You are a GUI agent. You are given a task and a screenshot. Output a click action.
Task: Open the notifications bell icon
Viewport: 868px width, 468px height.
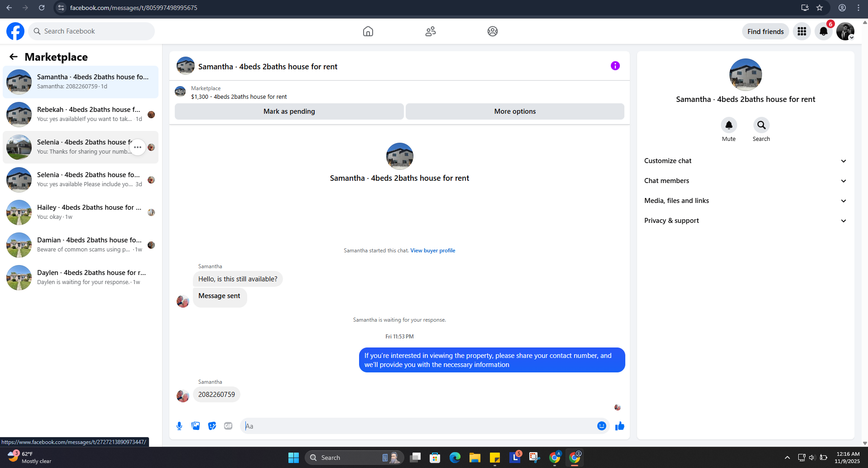pos(824,31)
